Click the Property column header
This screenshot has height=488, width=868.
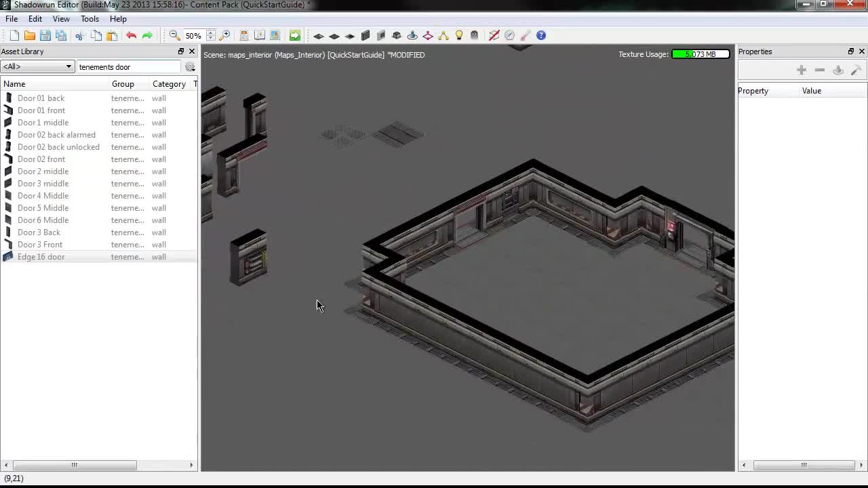point(768,91)
